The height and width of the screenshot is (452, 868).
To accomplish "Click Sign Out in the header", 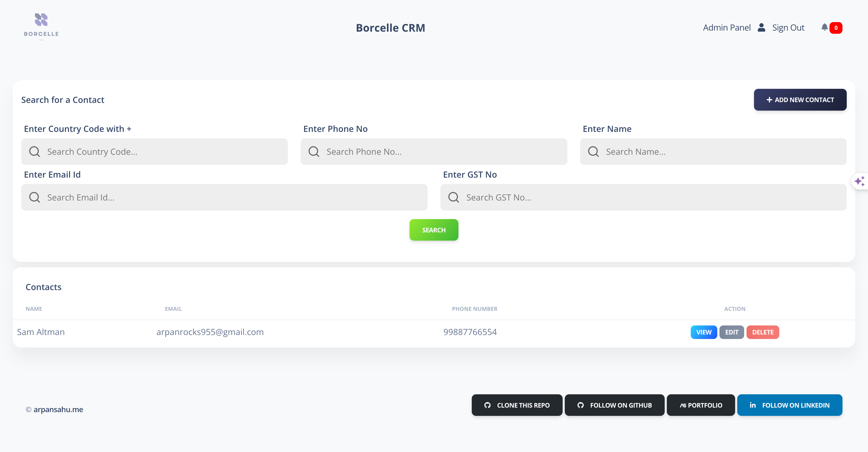I will pos(788,28).
